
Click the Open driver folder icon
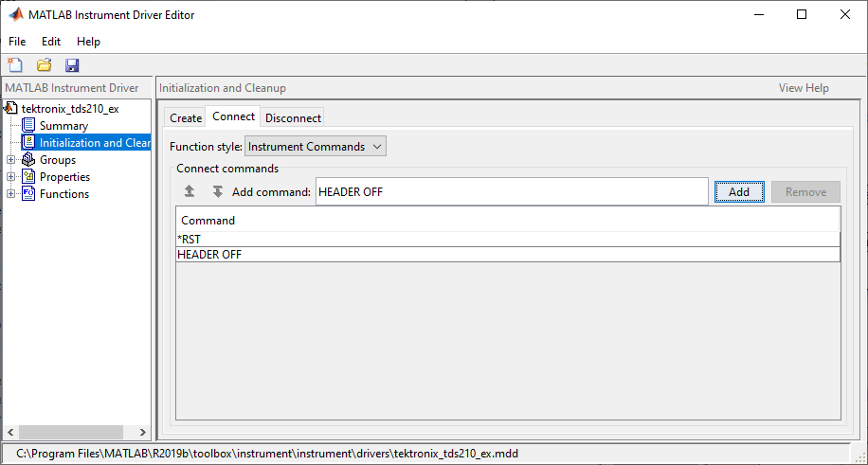point(44,65)
